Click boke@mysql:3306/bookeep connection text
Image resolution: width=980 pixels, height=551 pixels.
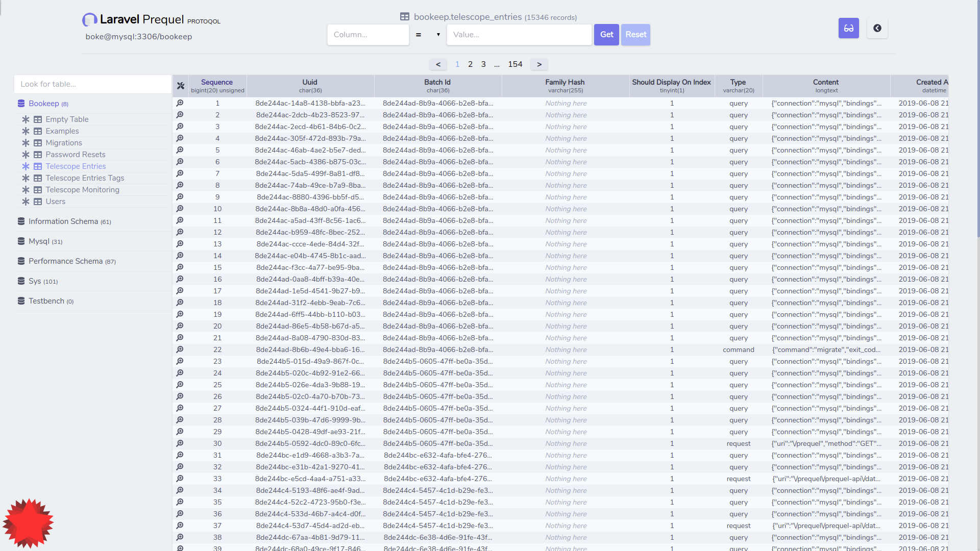[x=139, y=37]
